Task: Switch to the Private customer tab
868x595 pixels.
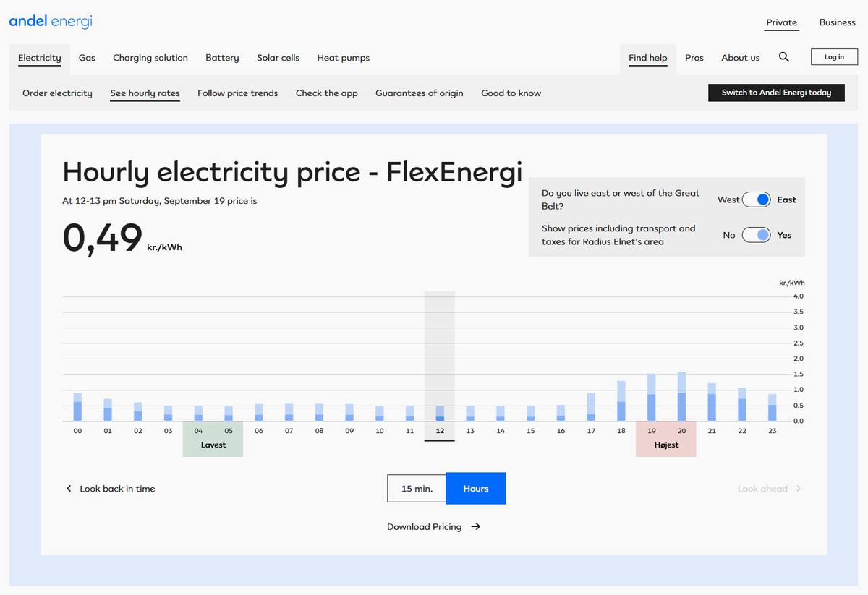Action: tap(782, 22)
